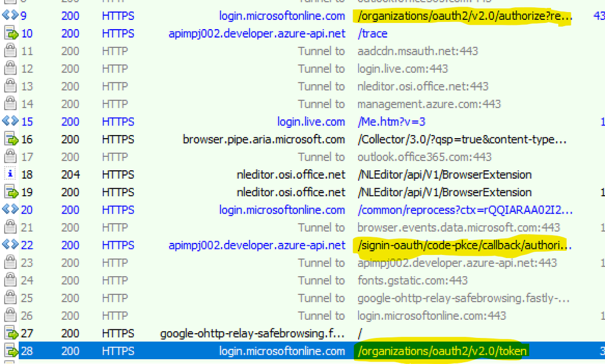Viewport: 605px width, 364px height.
Task: Click status 200 cell of session 12
Action: pyautogui.click(x=70, y=69)
